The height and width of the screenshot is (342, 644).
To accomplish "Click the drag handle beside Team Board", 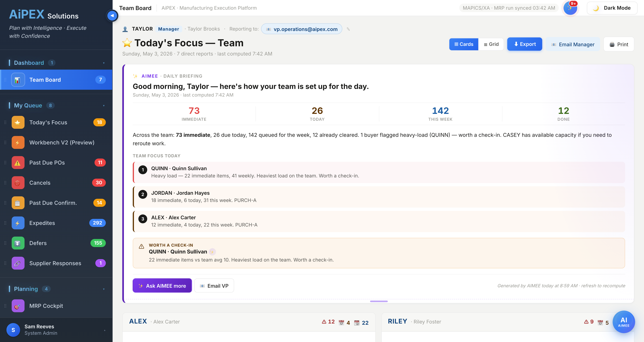I will click(5, 80).
